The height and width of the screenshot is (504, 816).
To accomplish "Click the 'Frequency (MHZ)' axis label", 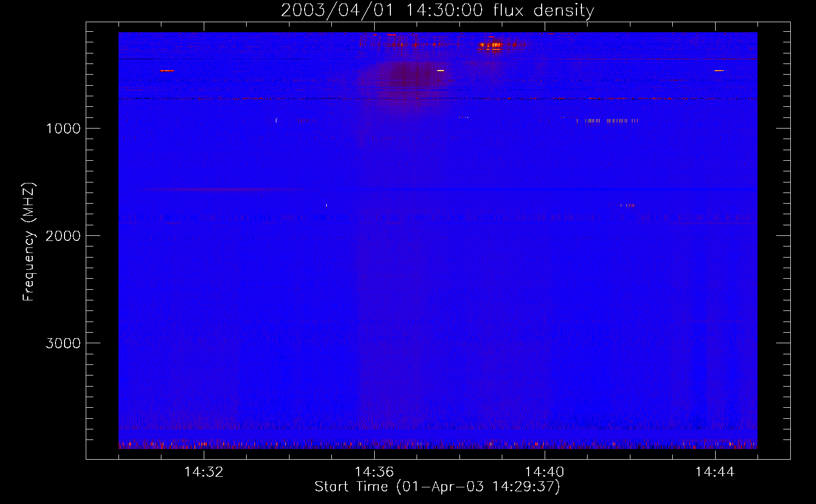I will pos(29,242).
